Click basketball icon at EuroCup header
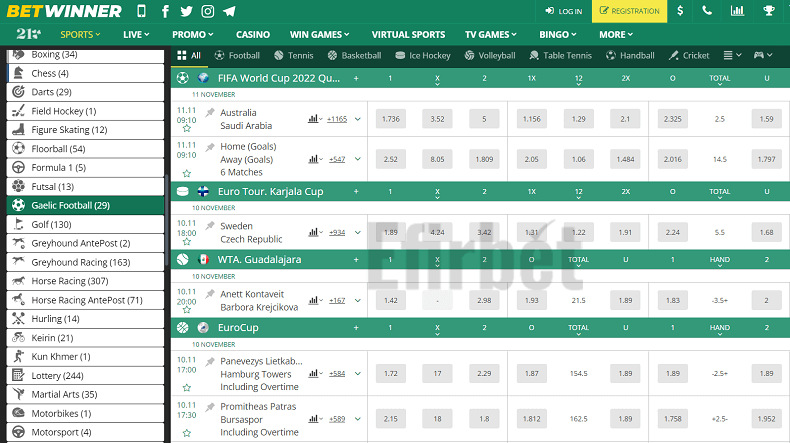This screenshot has height=443, width=790. tap(182, 328)
